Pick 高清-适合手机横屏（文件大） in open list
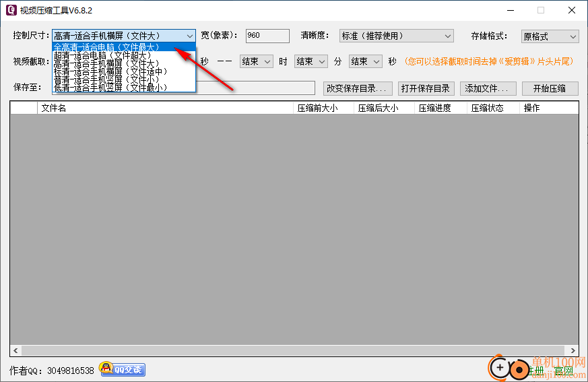The width and height of the screenshot is (588, 382). click(124, 63)
